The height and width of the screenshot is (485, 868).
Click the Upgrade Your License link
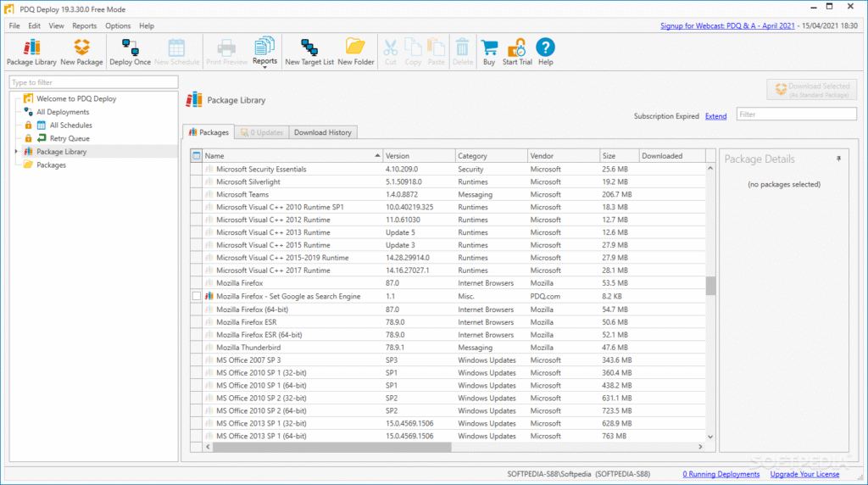pyautogui.click(x=804, y=474)
